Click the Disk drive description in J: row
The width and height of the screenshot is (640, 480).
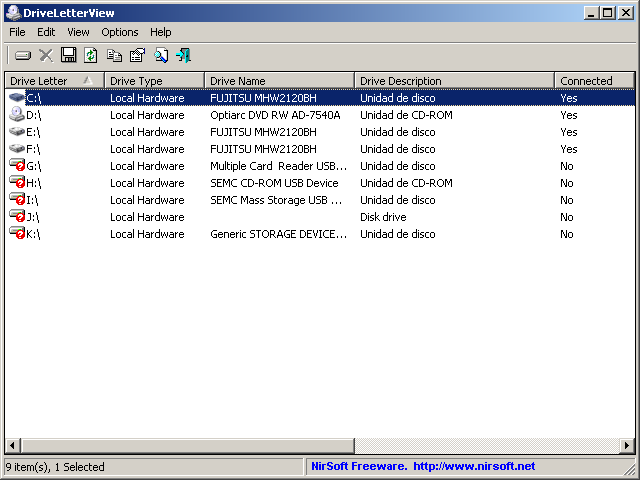pos(383,217)
